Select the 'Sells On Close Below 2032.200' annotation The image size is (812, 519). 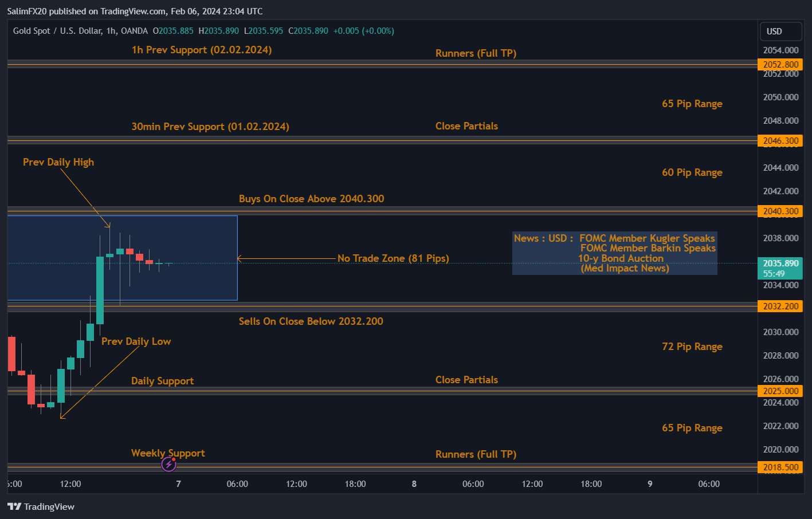(x=311, y=321)
